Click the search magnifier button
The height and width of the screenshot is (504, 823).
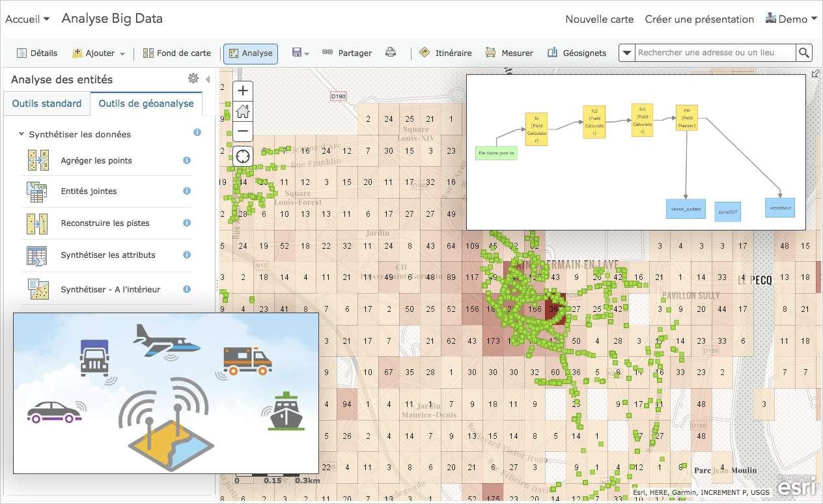pyautogui.click(x=804, y=53)
